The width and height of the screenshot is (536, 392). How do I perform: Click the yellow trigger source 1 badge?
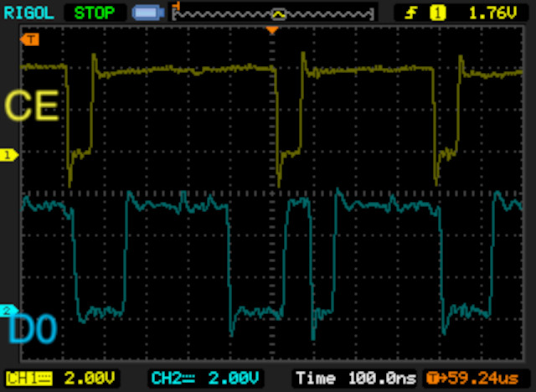coord(437,13)
